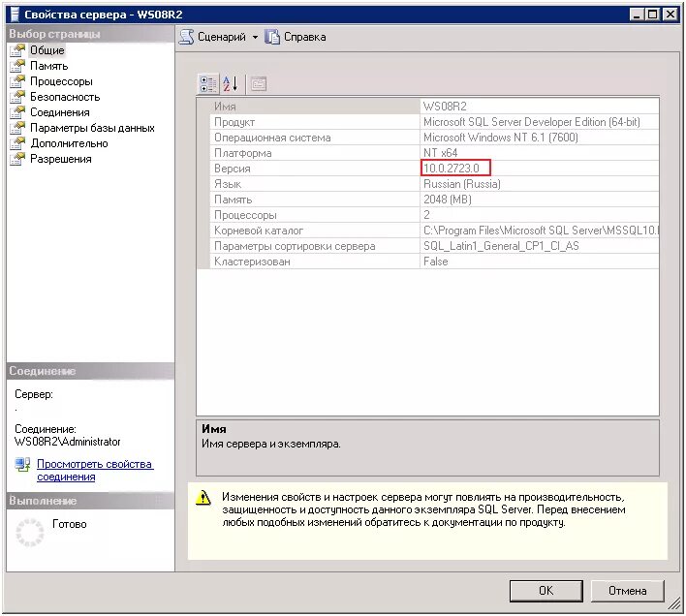This screenshot has height=616, width=686.
Task: Click the Microsoft Windows NT 6.1 value
Action: pyautogui.click(x=501, y=138)
